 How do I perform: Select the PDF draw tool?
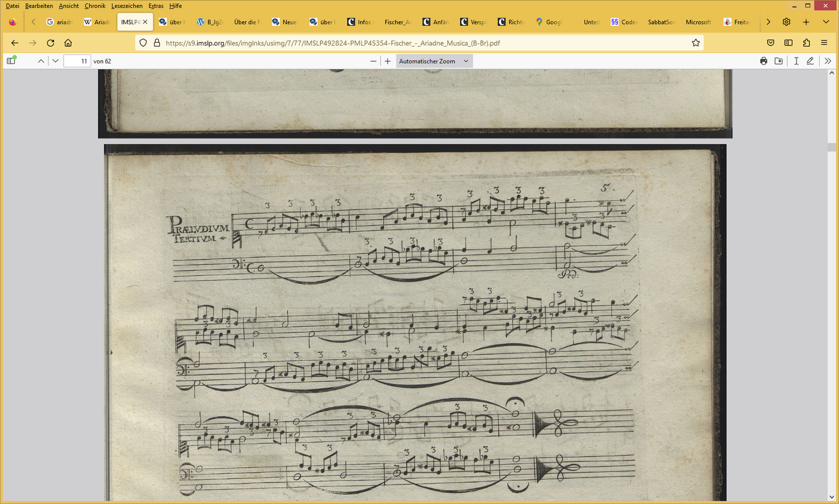pyautogui.click(x=810, y=61)
